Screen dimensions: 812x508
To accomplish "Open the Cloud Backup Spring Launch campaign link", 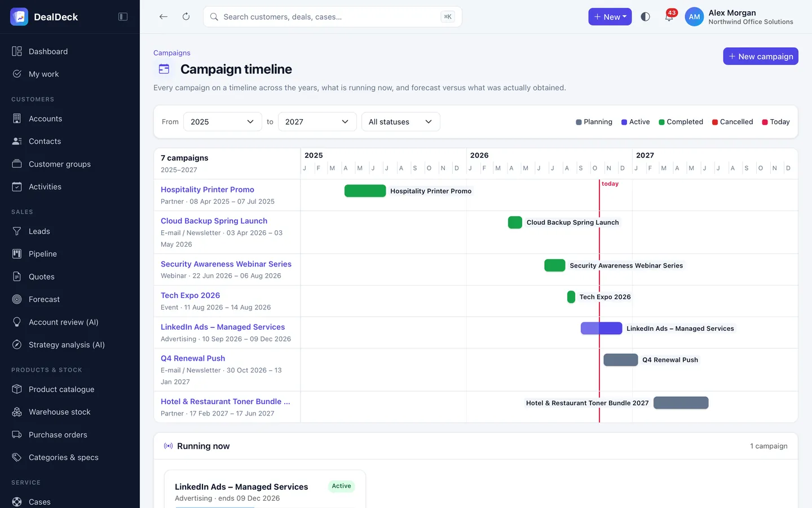I will 214,221.
